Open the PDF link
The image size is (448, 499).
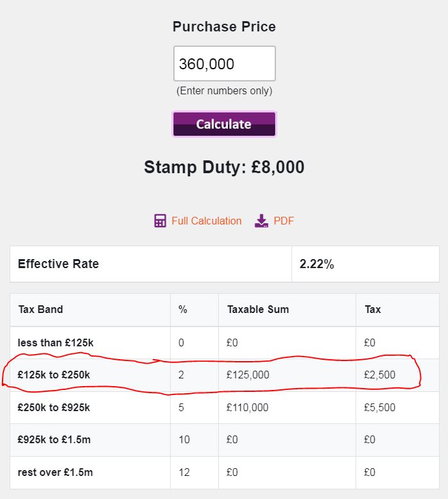(284, 221)
